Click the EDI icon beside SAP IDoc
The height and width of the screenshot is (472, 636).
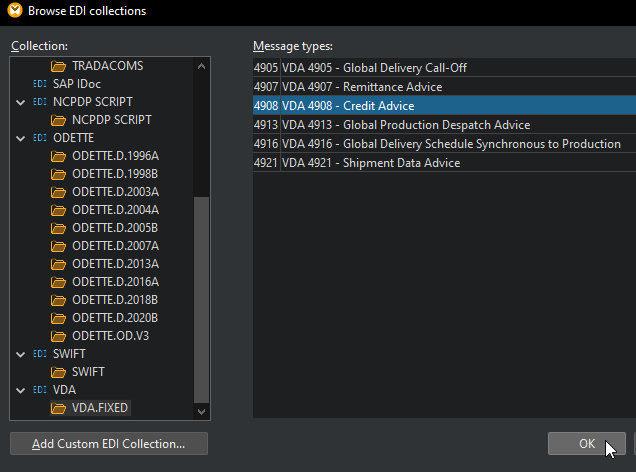pyautogui.click(x=40, y=84)
